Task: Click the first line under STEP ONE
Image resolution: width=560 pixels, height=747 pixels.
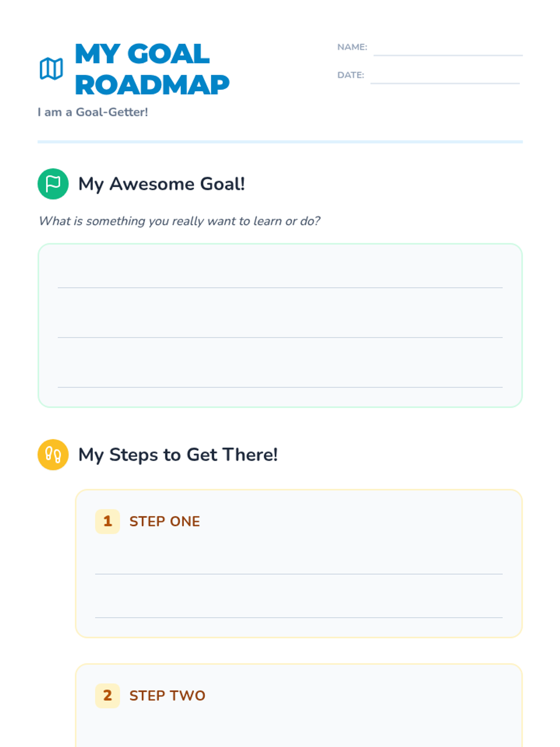Action: point(299,574)
